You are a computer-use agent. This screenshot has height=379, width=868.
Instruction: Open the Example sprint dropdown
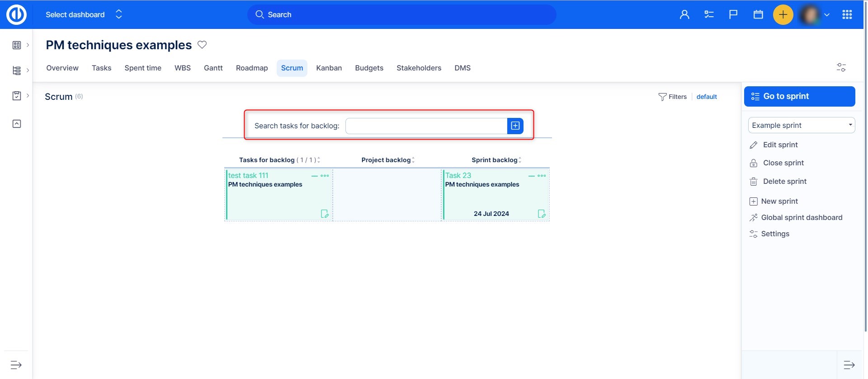(x=801, y=125)
